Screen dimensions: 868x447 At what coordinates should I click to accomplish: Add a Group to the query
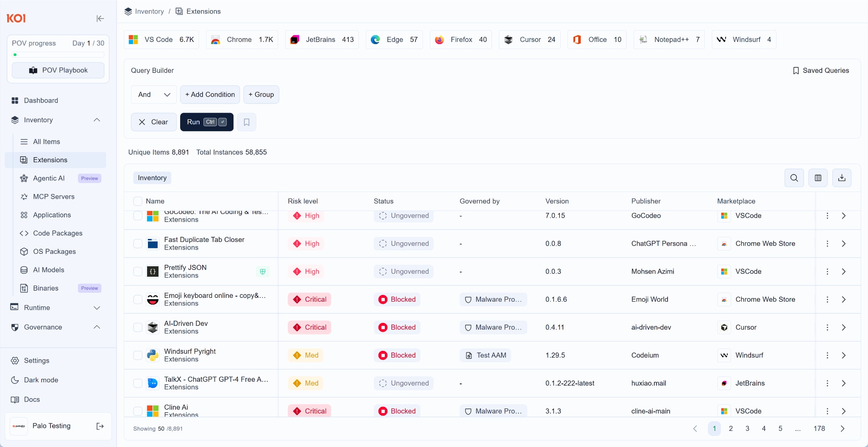(261, 94)
